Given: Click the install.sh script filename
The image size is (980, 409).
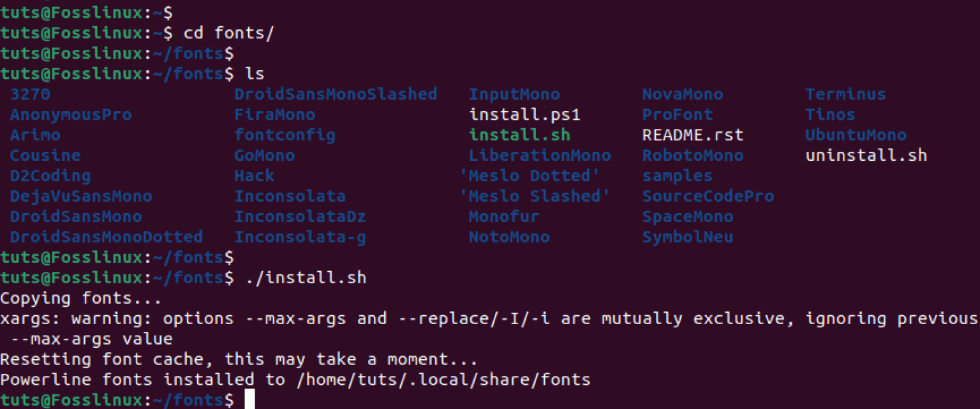Looking at the screenshot, I should (519, 135).
